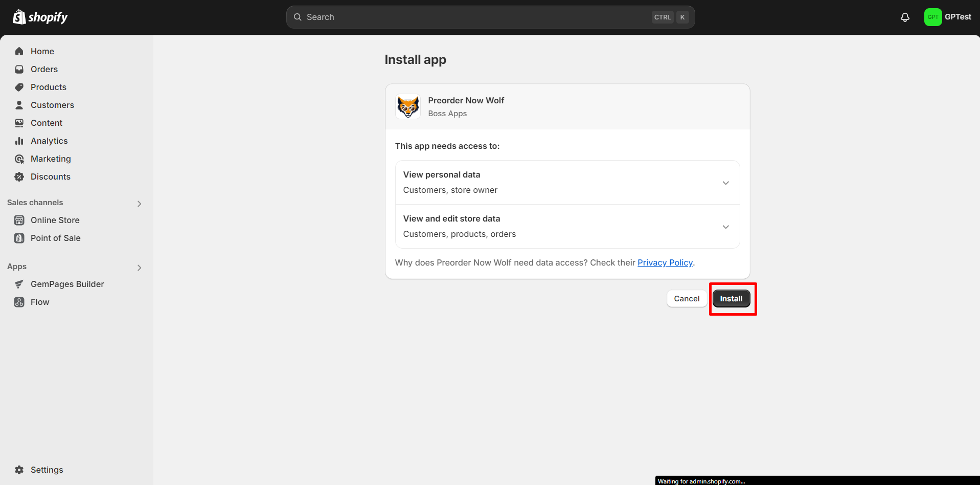Open the Privacy Policy link
The width and height of the screenshot is (980, 485).
tap(665, 262)
